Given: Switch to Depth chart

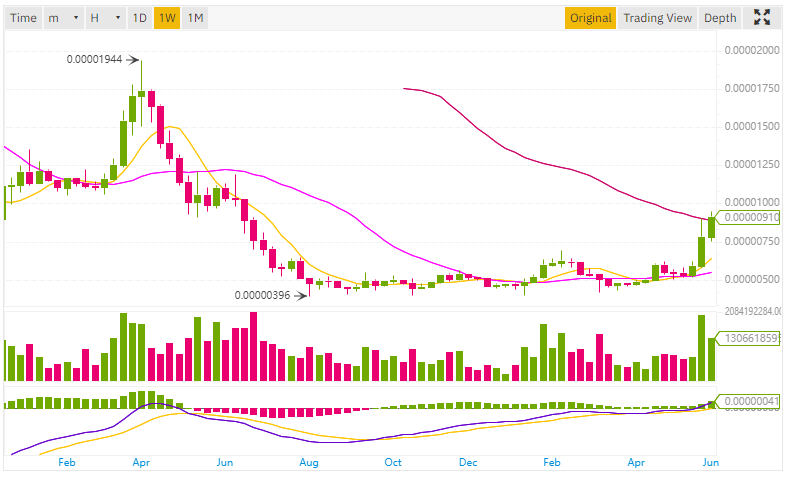Looking at the screenshot, I should (720, 18).
